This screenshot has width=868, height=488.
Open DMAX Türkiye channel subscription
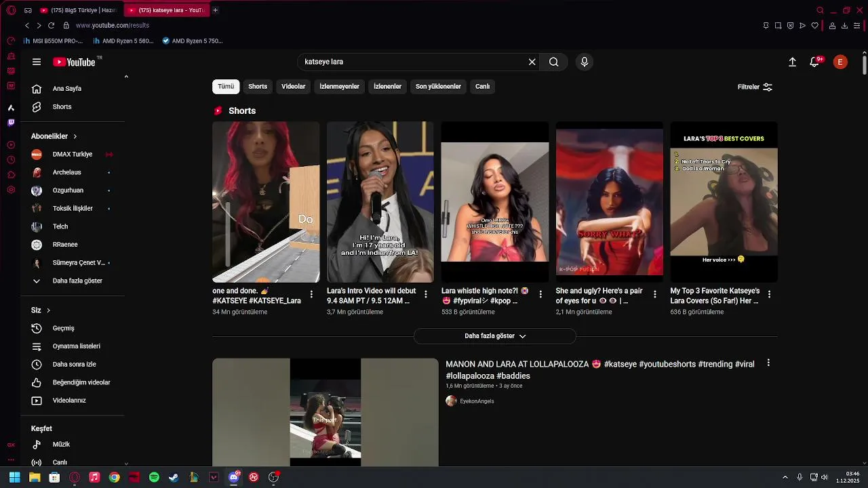click(x=73, y=155)
